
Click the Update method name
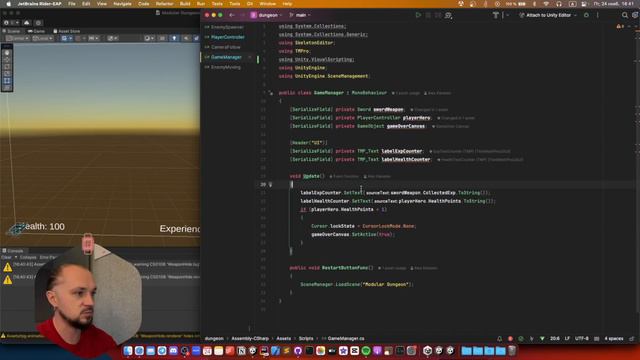[x=311, y=176]
